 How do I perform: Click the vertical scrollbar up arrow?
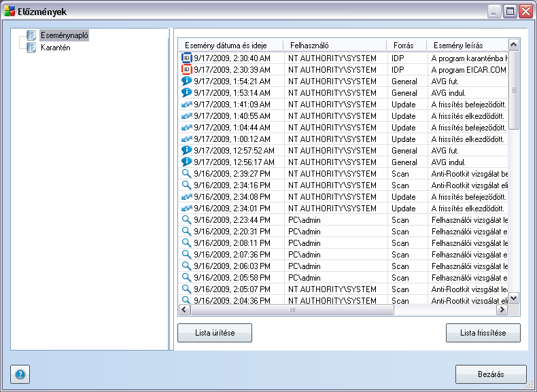tap(514, 45)
